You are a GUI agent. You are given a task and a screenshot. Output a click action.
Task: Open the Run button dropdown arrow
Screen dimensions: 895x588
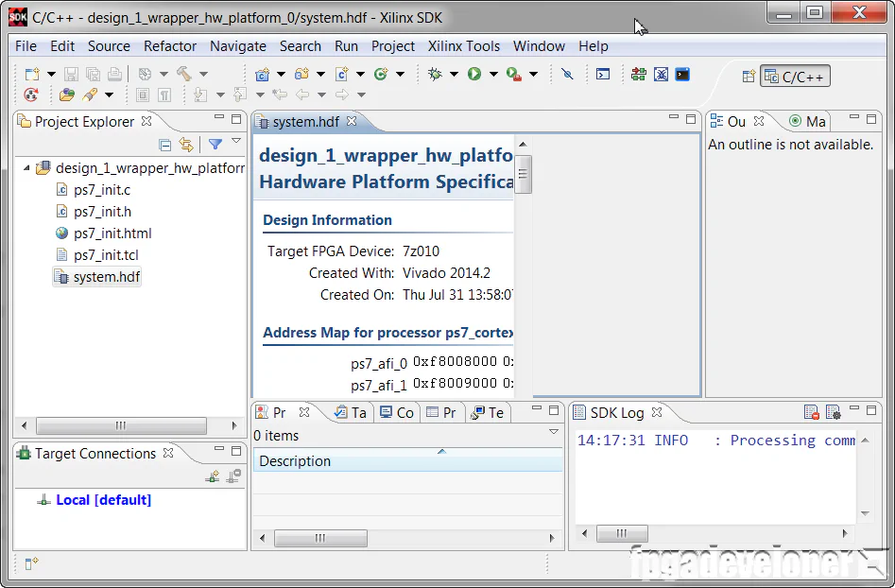tap(492, 72)
